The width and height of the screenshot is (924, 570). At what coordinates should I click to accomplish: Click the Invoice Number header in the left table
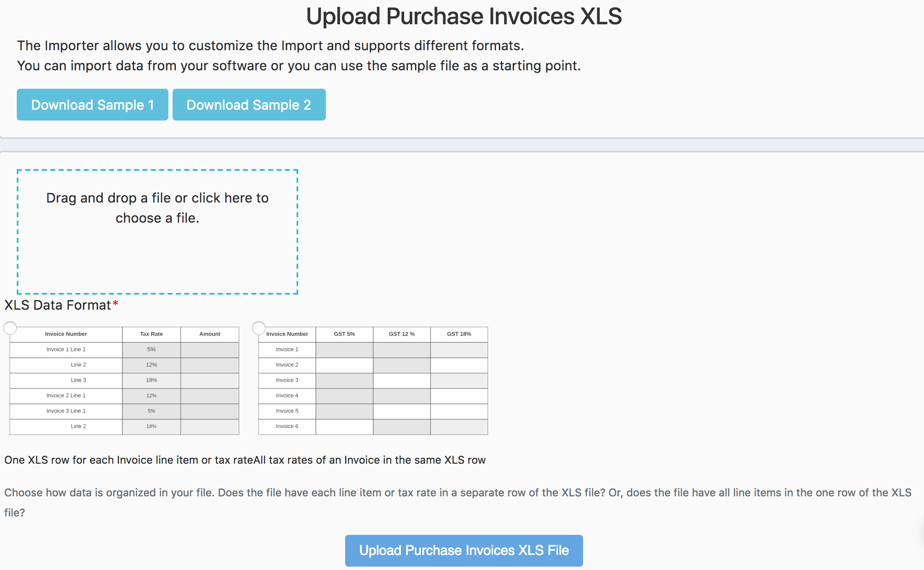66,334
